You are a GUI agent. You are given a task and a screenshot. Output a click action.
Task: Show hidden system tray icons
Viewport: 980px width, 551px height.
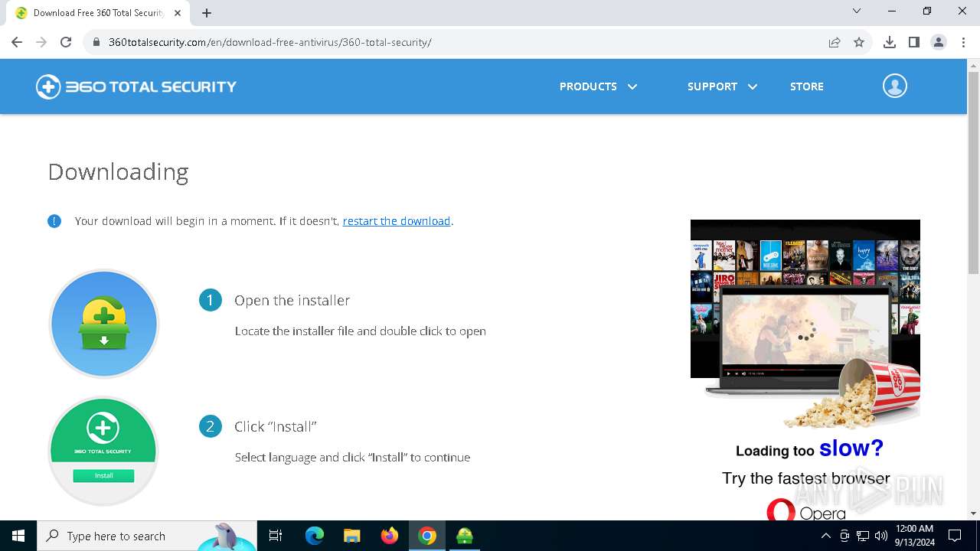pyautogui.click(x=825, y=536)
